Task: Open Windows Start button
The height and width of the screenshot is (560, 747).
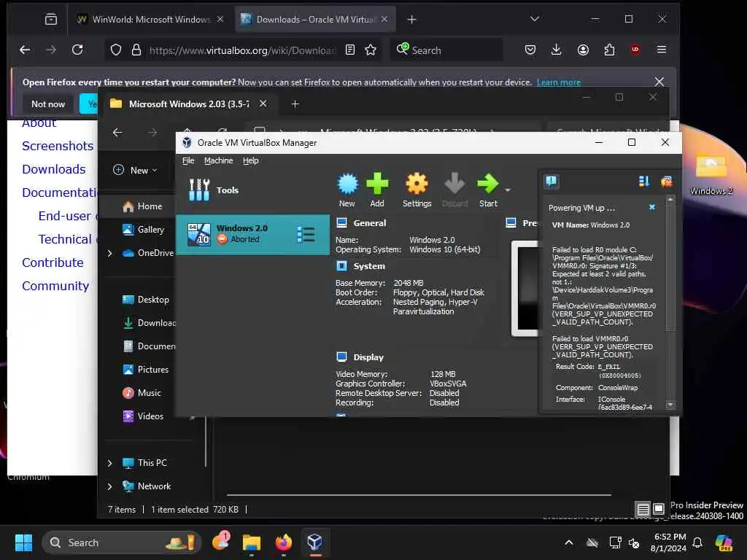Action: coord(23,542)
